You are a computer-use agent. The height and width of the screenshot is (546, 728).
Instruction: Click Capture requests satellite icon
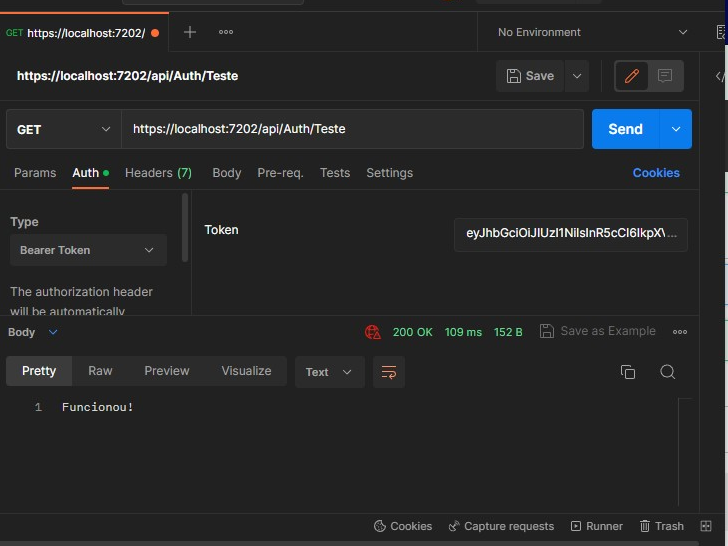pos(454,526)
